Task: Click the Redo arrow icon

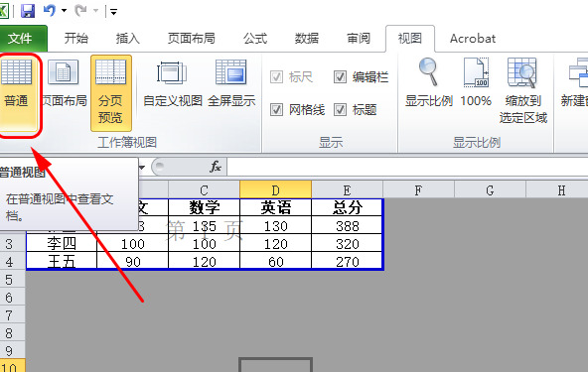Action: tap(80, 11)
